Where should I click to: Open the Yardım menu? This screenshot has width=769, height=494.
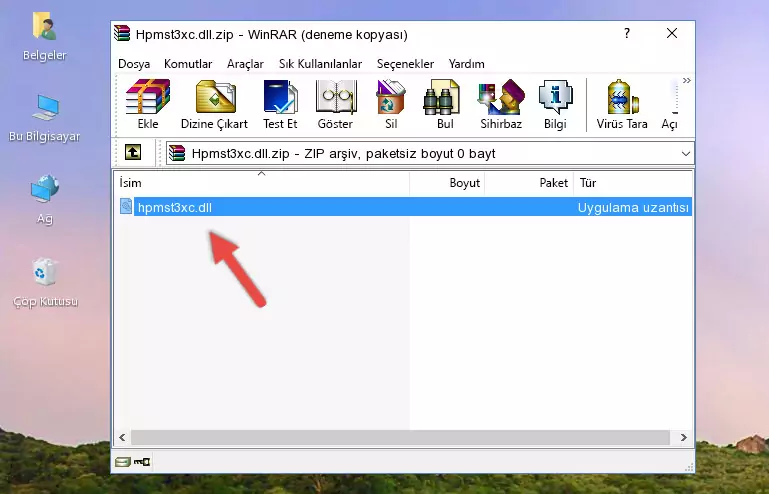(x=466, y=64)
